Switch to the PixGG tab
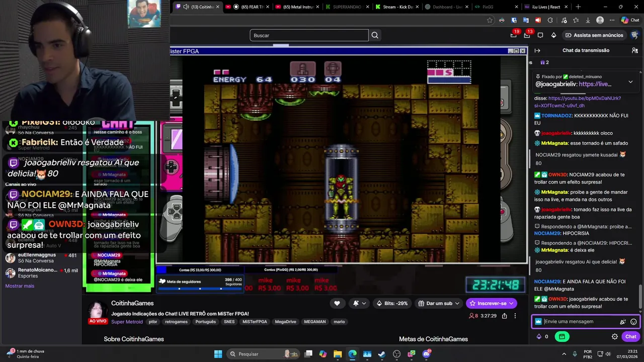Viewport: 644px width, 362px height. point(496,7)
